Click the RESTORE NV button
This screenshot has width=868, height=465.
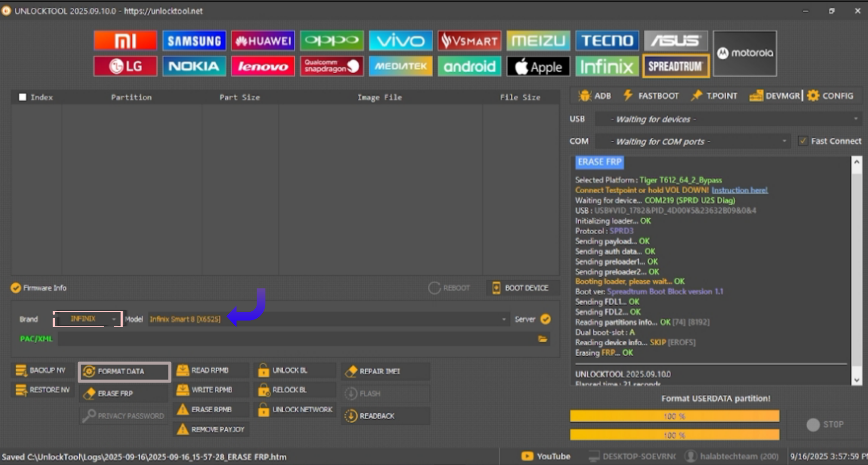[43, 390]
